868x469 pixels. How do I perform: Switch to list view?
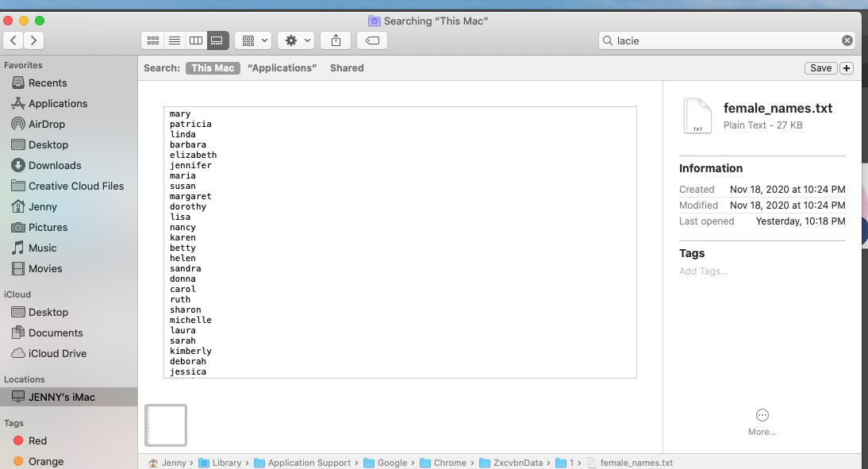pyautogui.click(x=174, y=40)
